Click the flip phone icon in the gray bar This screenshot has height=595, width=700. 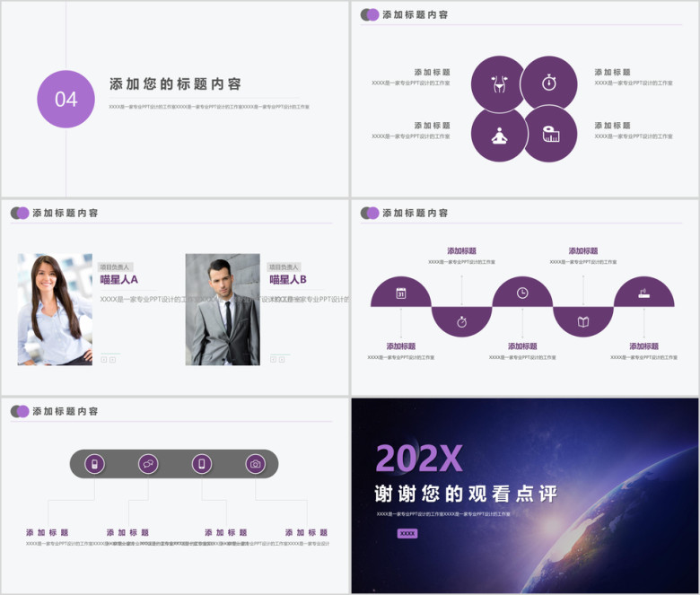[94, 464]
